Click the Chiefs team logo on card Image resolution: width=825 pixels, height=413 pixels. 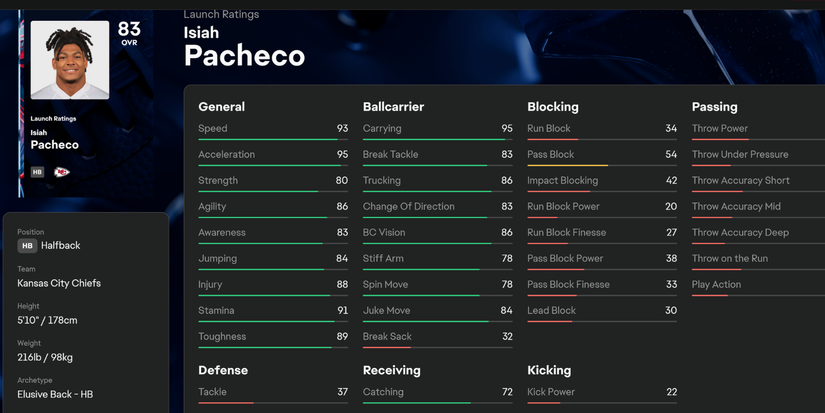pos(62,172)
